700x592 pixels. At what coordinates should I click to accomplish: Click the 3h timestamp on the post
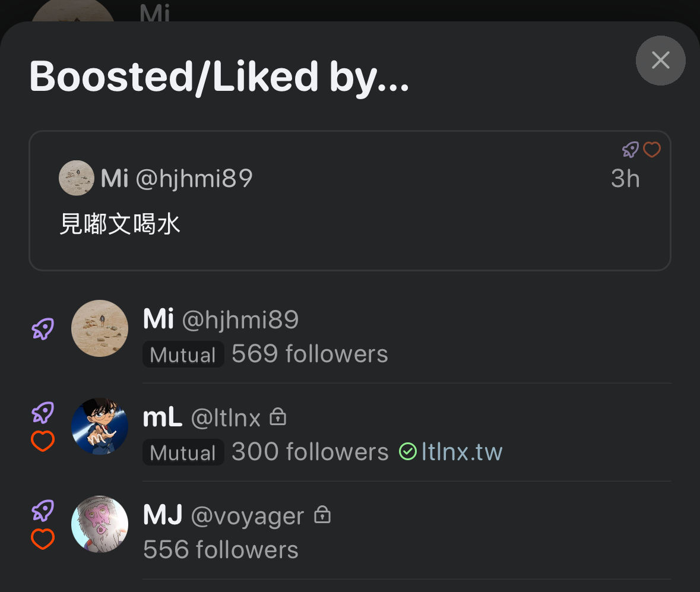coord(625,179)
